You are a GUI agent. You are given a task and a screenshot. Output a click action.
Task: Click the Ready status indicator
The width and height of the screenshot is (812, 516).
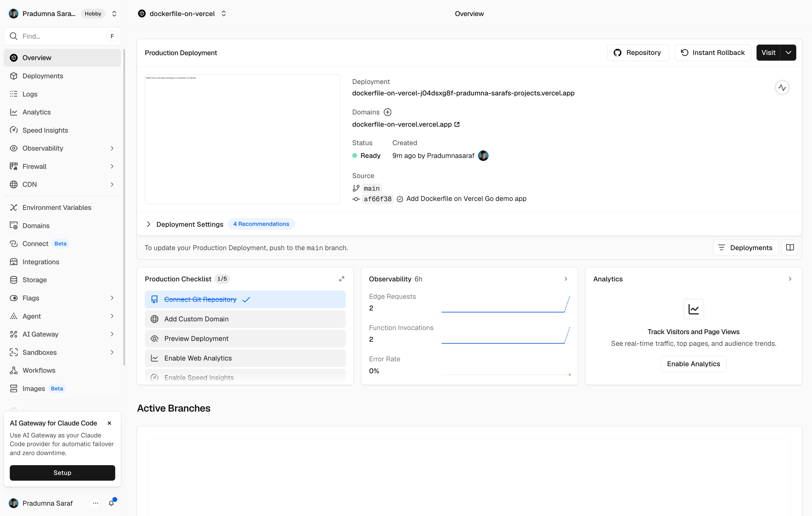click(366, 156)
